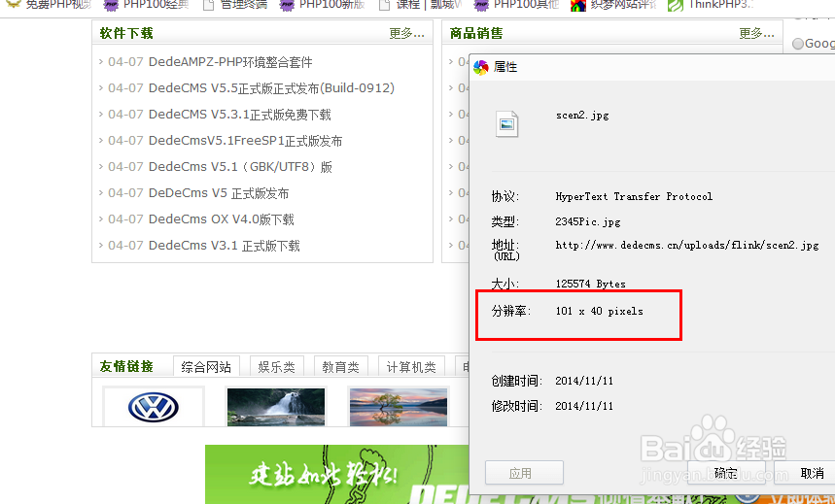Image resolution: width=835 pixels, height=504 pixels.
Task: Click the Volkswagen logo friend link thumbnail
Action: (154, 407)
